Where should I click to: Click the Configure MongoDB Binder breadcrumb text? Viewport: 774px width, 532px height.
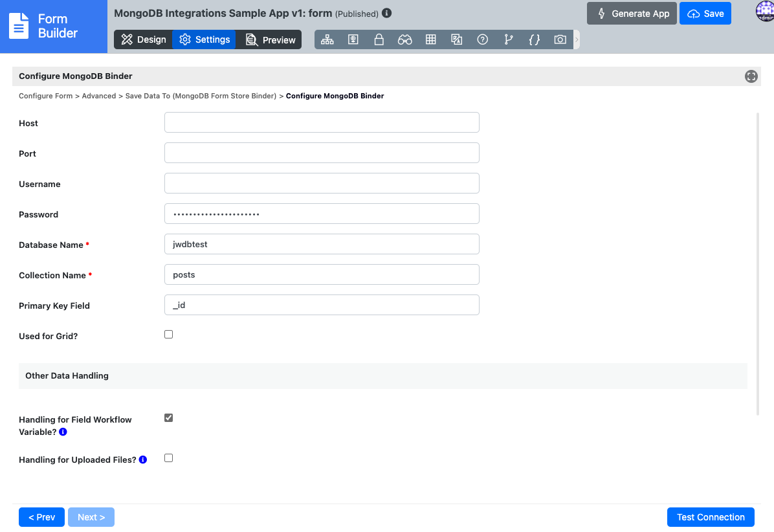335,96
